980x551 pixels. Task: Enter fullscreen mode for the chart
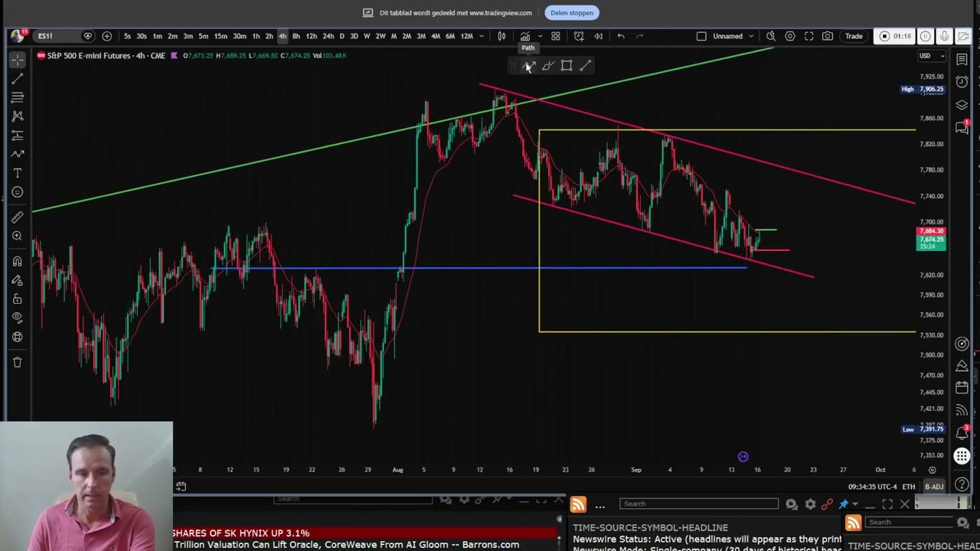point(808,36)
